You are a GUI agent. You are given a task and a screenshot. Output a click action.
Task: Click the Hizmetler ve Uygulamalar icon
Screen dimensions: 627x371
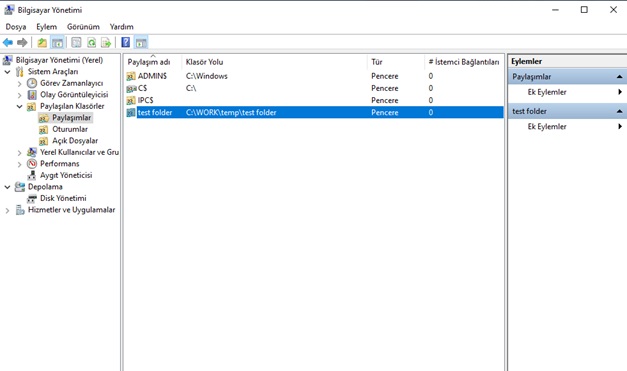[x=20, y=210]
